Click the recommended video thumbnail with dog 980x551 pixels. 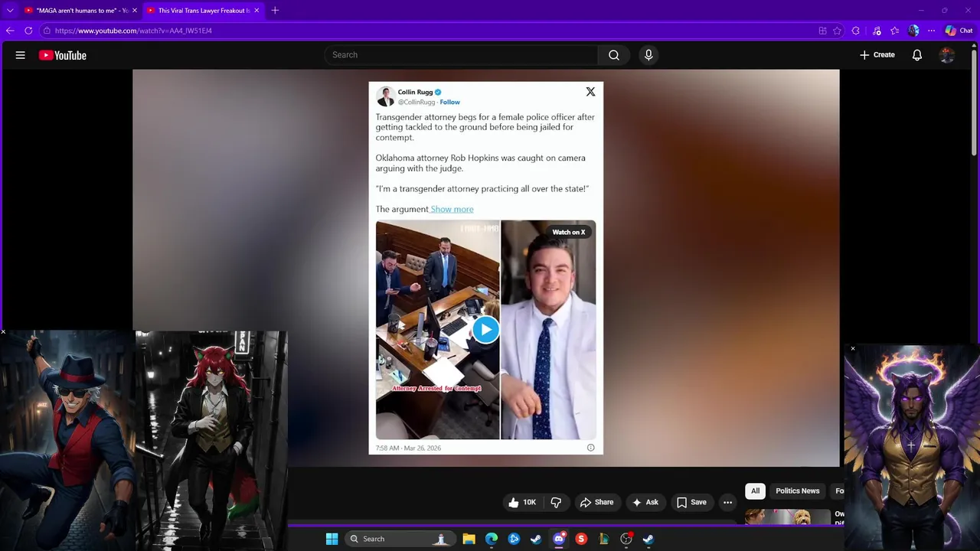coord(788,517)
